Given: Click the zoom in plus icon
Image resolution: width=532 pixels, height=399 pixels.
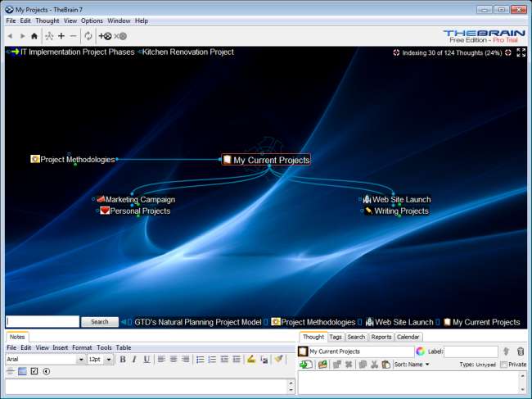Looking at the screenshot, I should point(61,36).
